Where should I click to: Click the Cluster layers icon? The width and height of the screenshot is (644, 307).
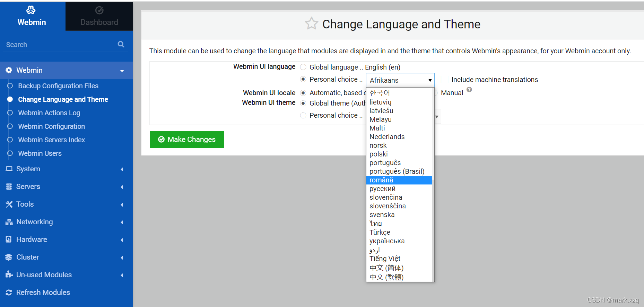(x=9, y=257)
